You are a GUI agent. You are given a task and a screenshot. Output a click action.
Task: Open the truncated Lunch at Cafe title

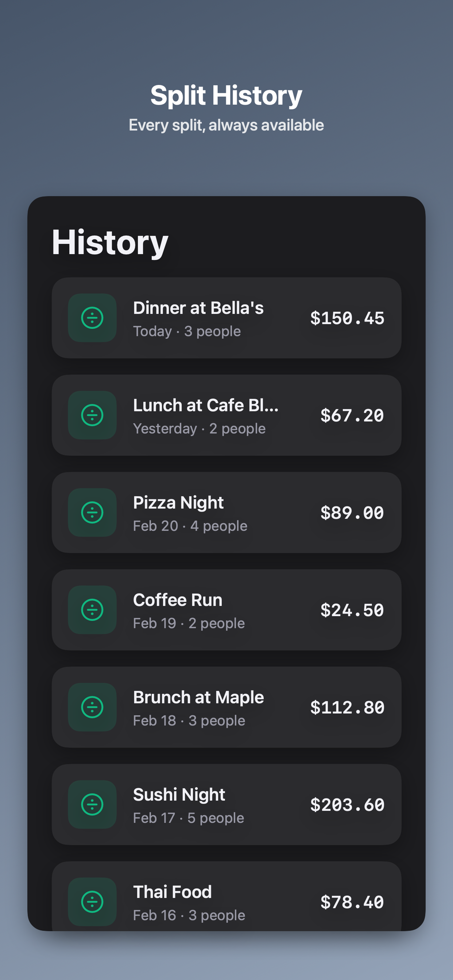(206, 405)
